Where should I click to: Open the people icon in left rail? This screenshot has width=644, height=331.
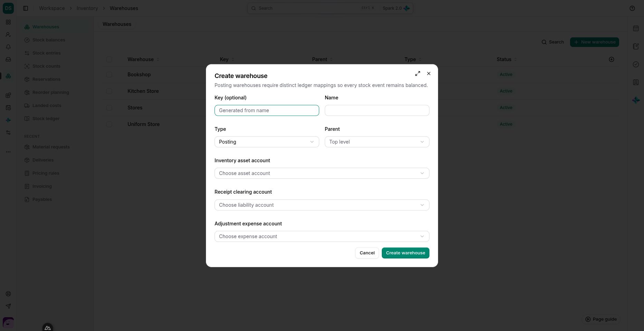(x=8, y=35)
